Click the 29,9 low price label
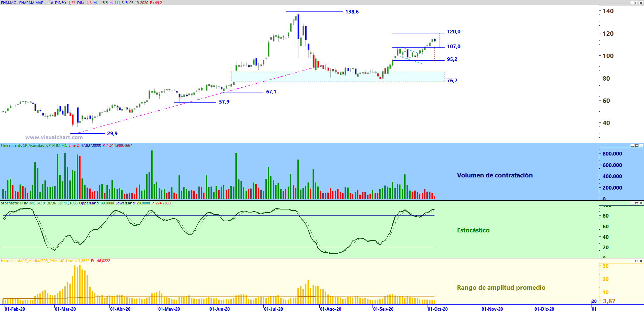This screenshot has width=644, height=311. (x=112, y=134)
